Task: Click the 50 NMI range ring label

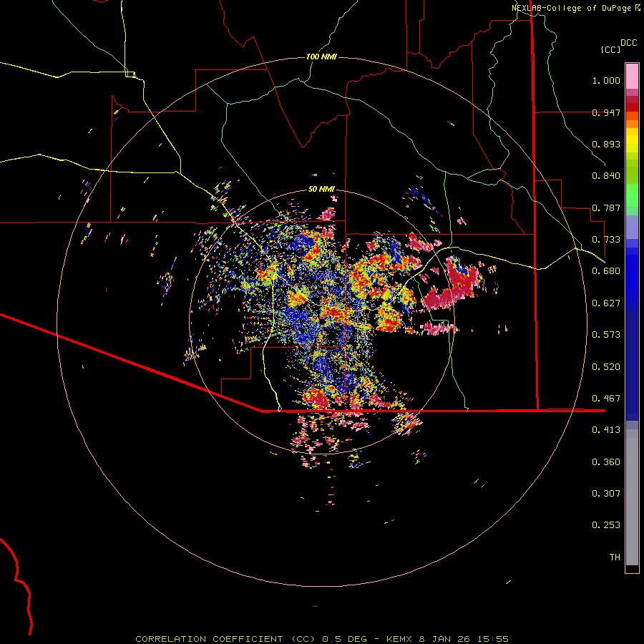Action: 321,189
